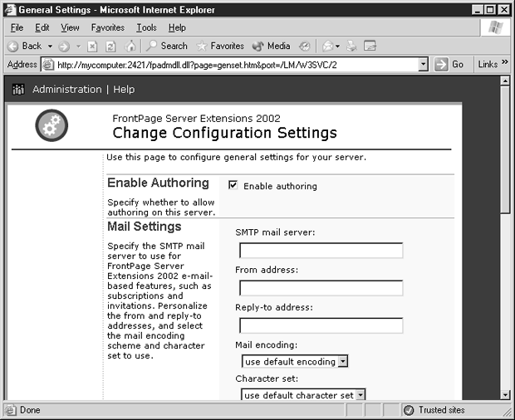Click the FrontPage Server Extensions 2002 text
The height and width of the screenshot is (420, 515).
click(196, 118)
